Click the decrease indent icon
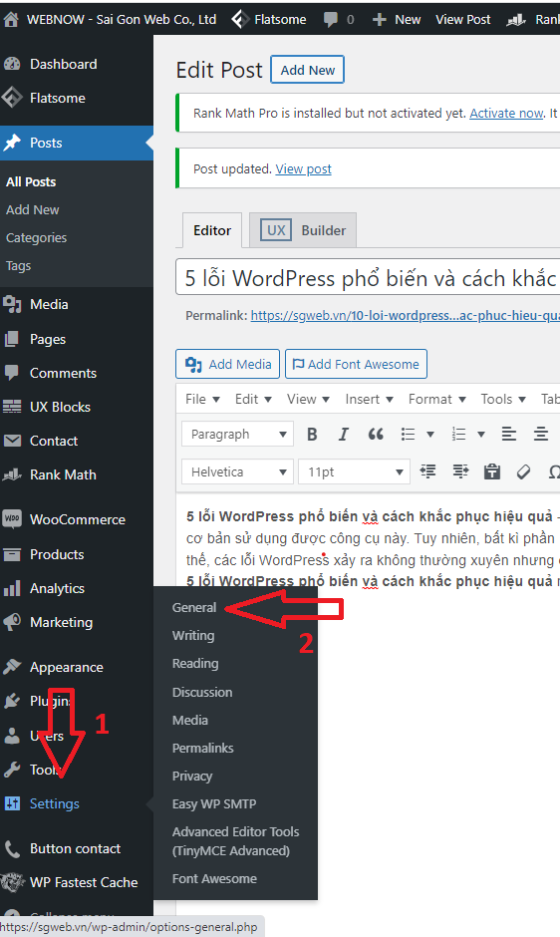This screenshot has width=560, height=937. pos(427,472)
